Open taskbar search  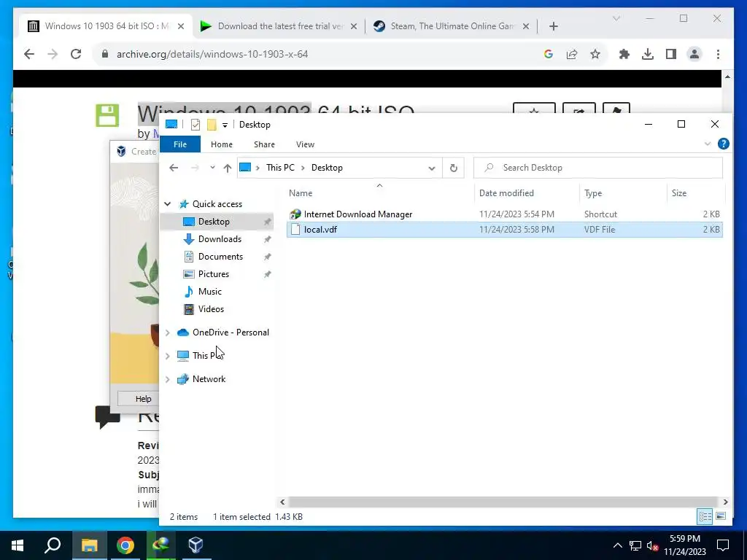(x=53, y=545)
